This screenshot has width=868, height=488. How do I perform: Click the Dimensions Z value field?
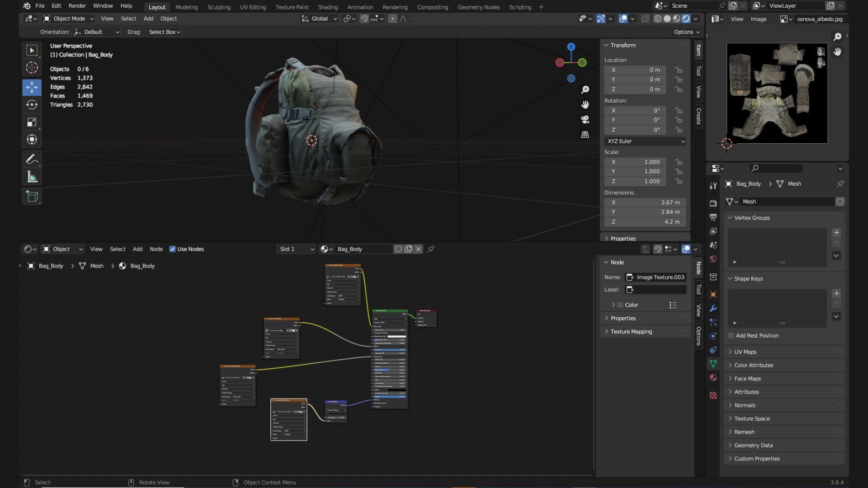645,222
